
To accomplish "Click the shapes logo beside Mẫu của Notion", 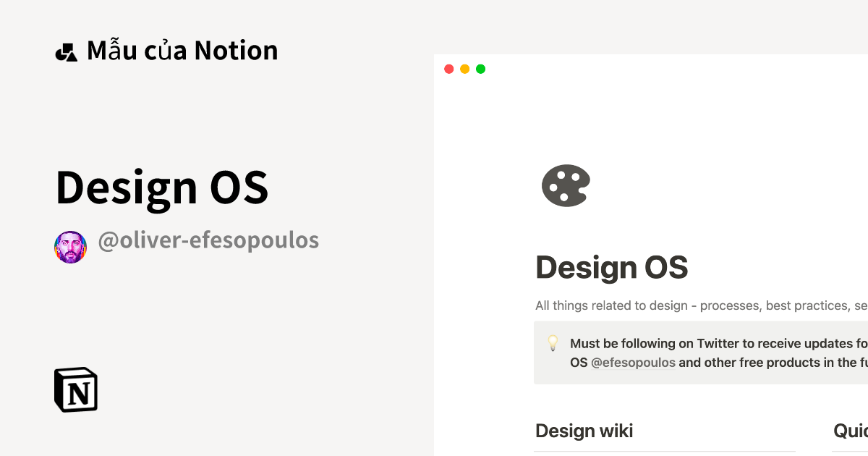I will [67, 50].
